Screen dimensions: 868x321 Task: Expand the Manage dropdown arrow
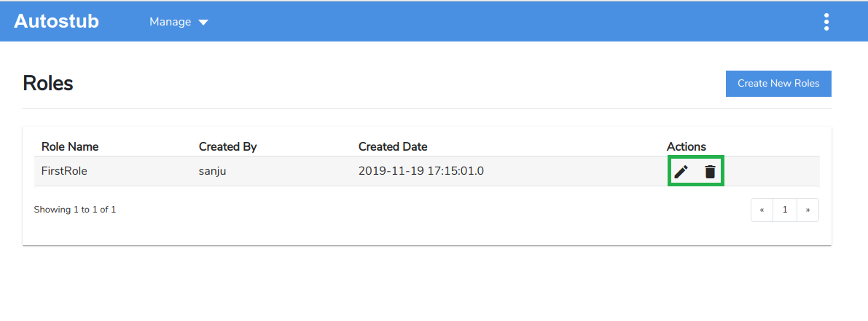pyautogui.click(x=203, y=23)
